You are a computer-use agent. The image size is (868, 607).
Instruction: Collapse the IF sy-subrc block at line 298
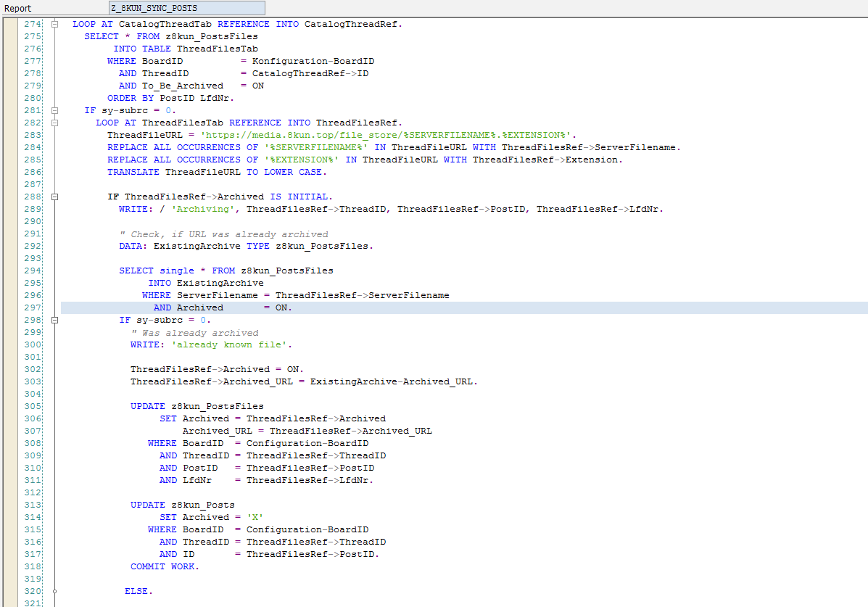pyautogui.click(x=55, y=320)
